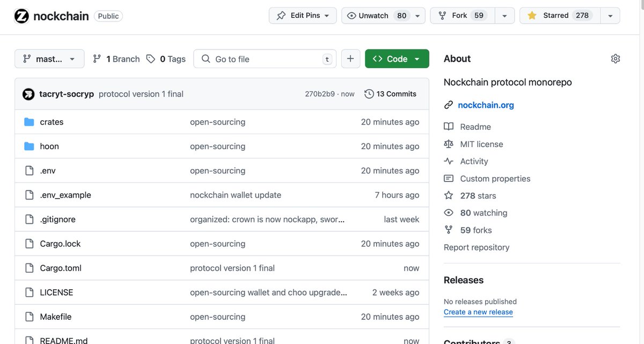Screen dimensions: 644x344
Task: Click the Makefile file icon
Action: pos(30,317)
